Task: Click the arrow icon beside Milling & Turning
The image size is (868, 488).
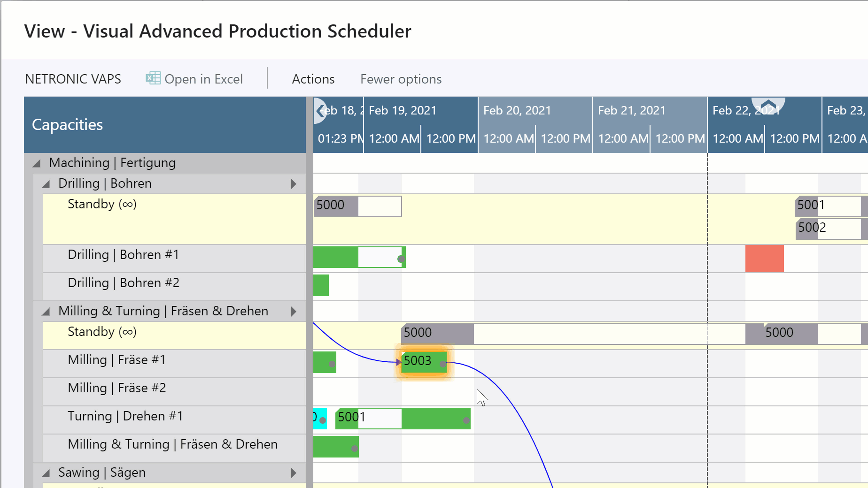Action: pyautogui.click(x=294, y=311)
